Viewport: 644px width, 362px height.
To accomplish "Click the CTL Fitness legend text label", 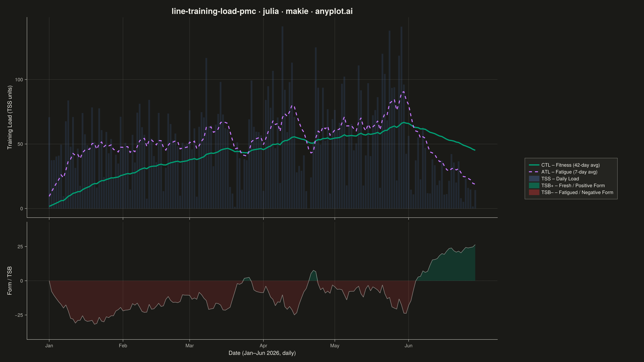I will (x=571, y=165).
